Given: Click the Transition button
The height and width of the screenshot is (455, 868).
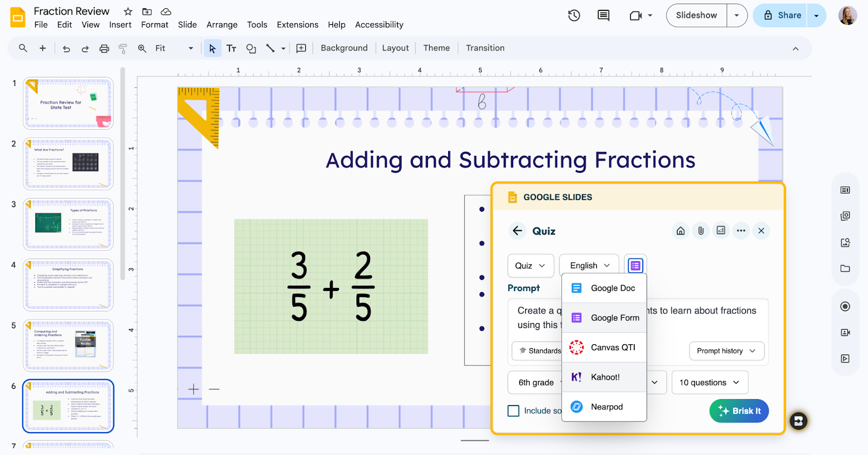Looking at the screenshot, I should tap(485, 48).
